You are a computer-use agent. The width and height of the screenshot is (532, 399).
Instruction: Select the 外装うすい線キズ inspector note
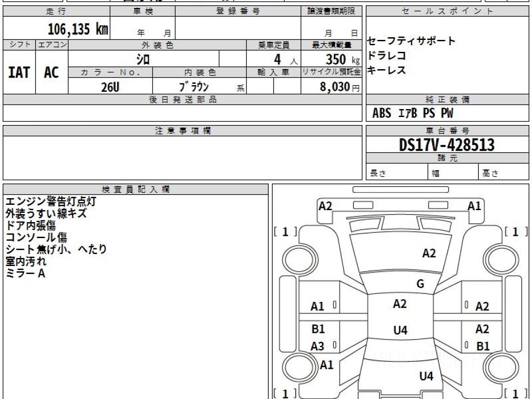click(46, 214)
